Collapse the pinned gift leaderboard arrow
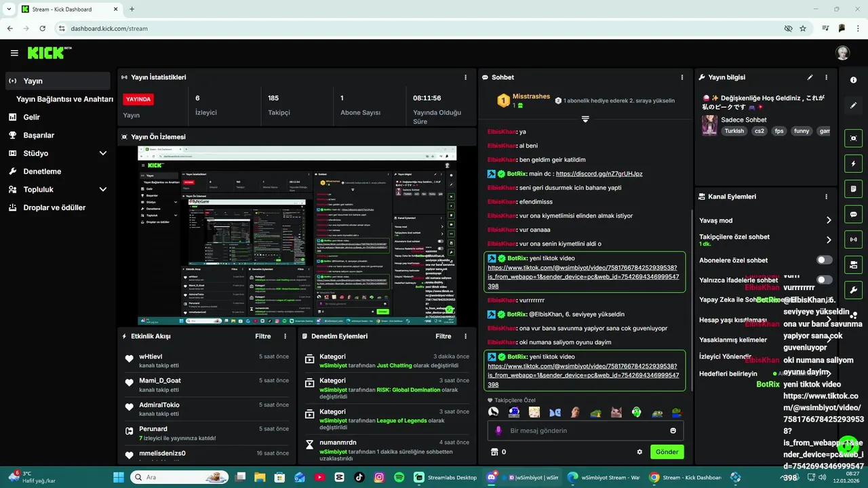This screenshot has height=488, width=868. tap(585, 119)
